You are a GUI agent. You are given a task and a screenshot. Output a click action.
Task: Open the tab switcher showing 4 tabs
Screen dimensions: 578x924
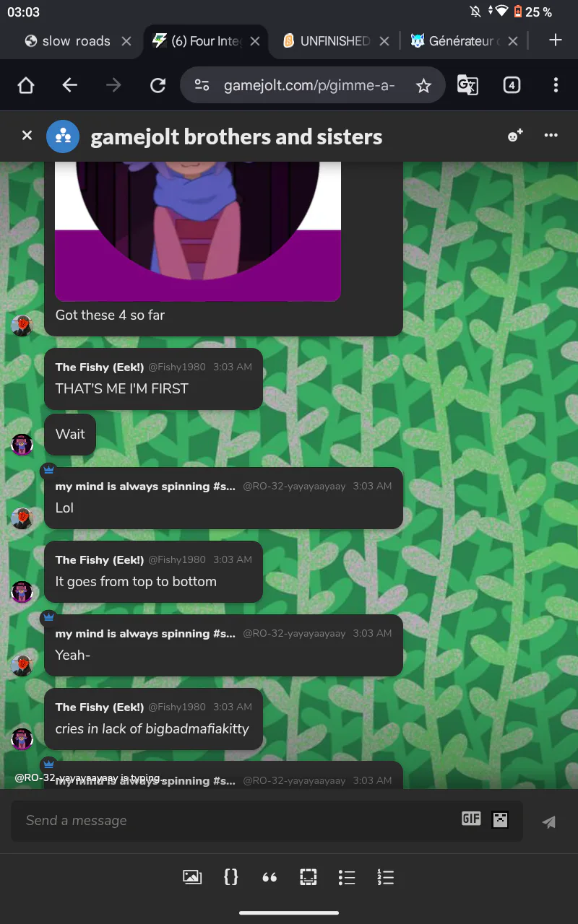click(x=512, y=85)
